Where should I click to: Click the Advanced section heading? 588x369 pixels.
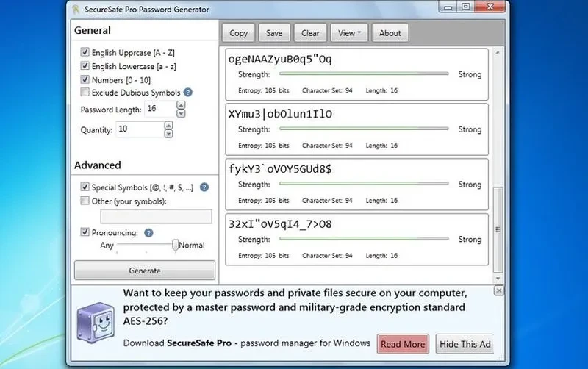tap(98, 165)
